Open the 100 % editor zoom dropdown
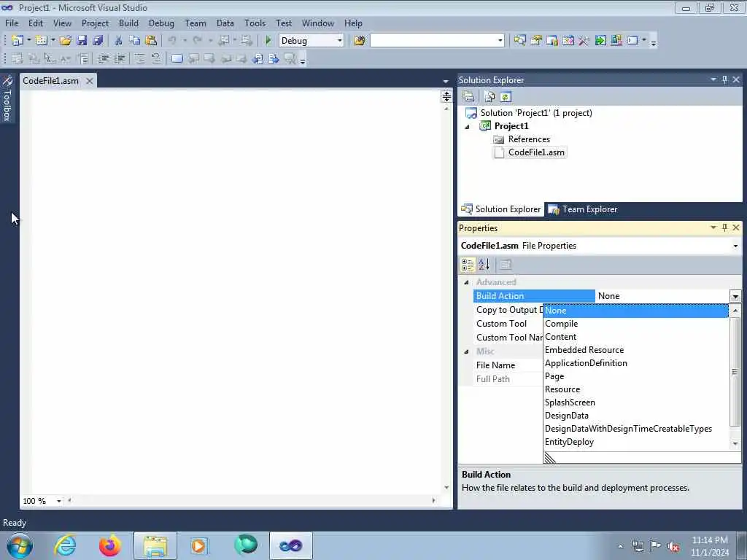The width and height of the screenshot is (747, 560). tap(58, 501)
